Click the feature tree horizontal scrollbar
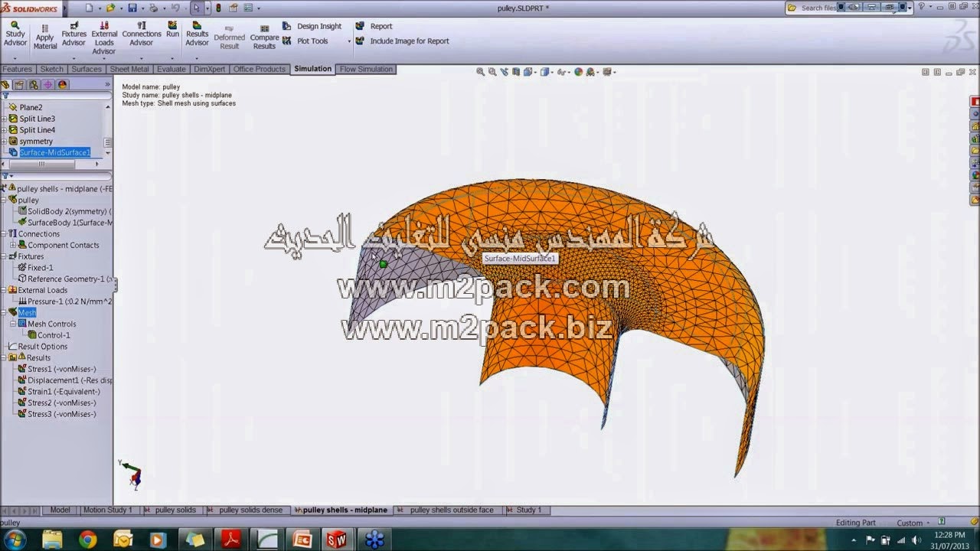The height and width of the screenshot is (551, 980). pos(41,163)
